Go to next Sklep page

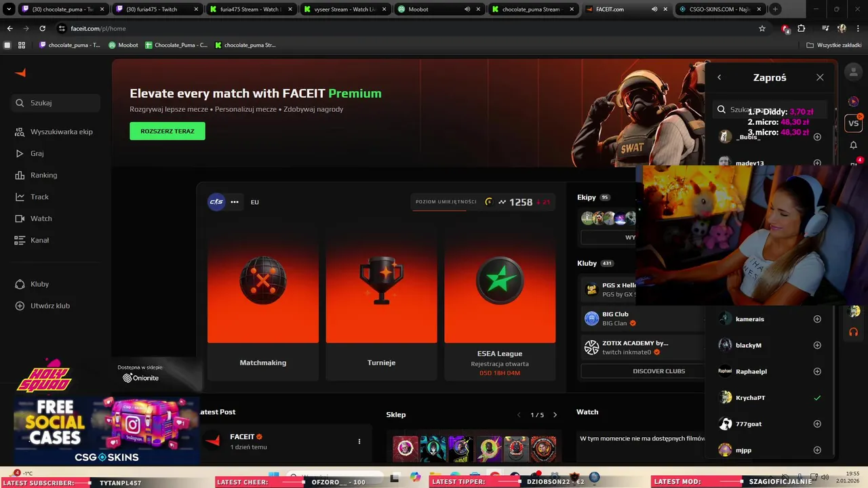(x=555, y=415)
